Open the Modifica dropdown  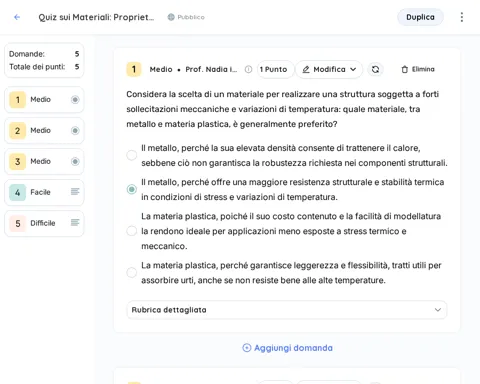pyautogui.click(x=329, y=69)
